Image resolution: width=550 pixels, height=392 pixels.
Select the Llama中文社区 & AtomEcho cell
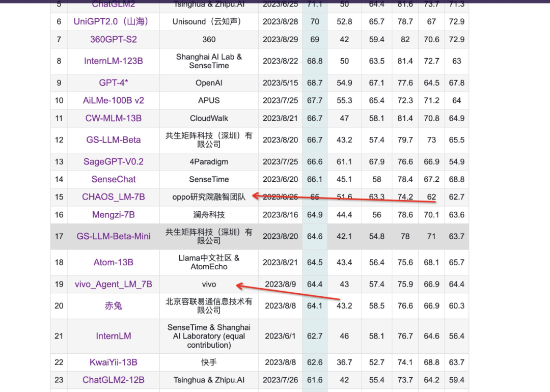point(209,262)
